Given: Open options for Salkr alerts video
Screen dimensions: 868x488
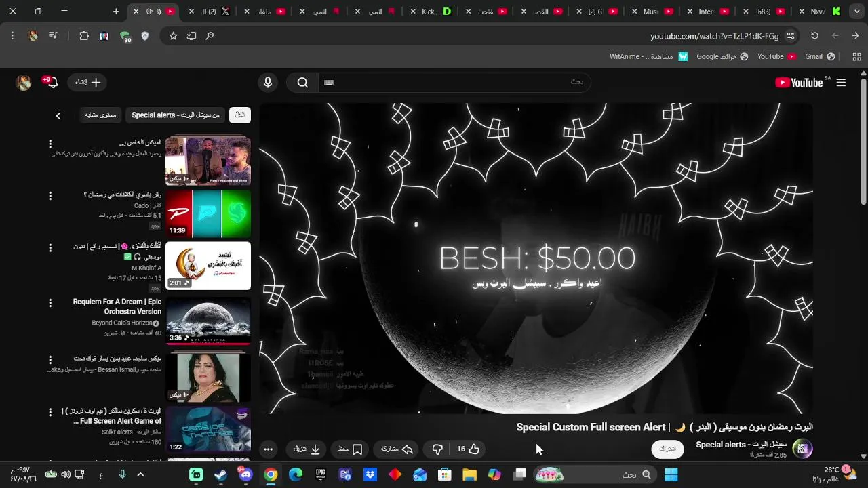Looking at the screenshot, I should [x=50, y=412].
